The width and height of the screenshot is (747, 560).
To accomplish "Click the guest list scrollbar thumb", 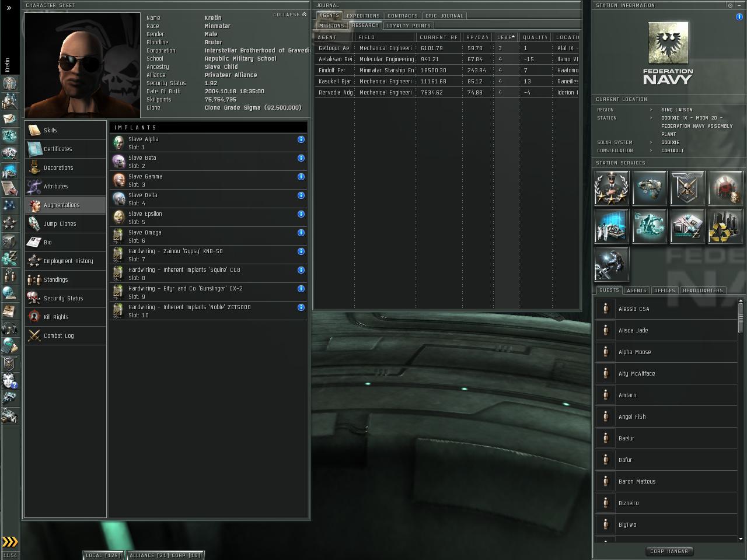I will click(741, 318).
